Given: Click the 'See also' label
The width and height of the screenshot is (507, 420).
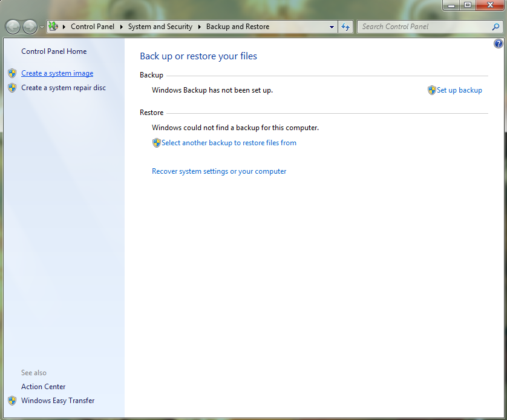Looking at the screenshot, I should (x=34, y=373).
